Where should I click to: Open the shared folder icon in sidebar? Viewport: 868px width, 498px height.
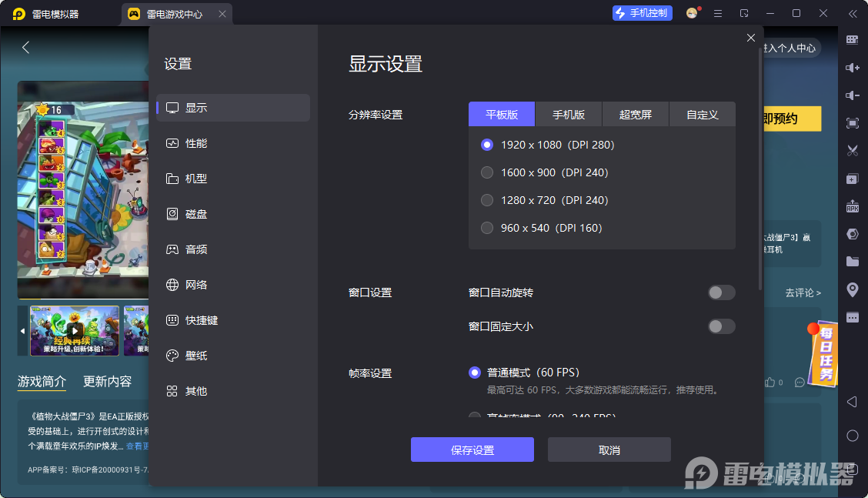coord(853,262)
